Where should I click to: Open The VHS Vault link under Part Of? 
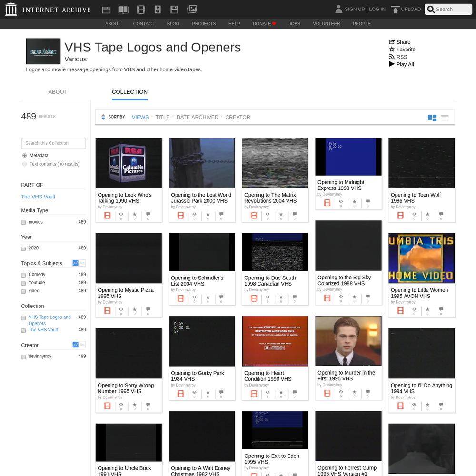[x=38, y=197]
